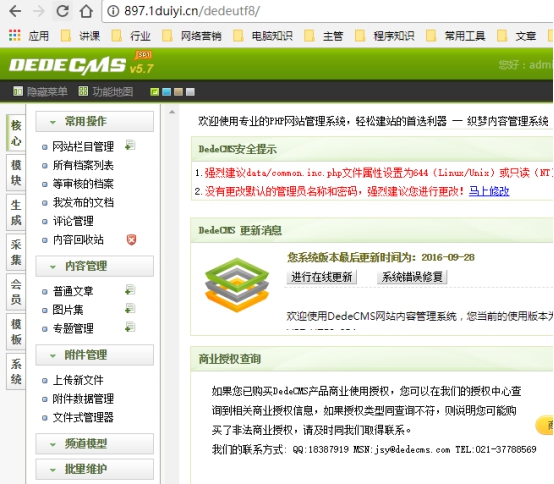
Task: Select the tan theme color swatch
Action: pos(178,92)
